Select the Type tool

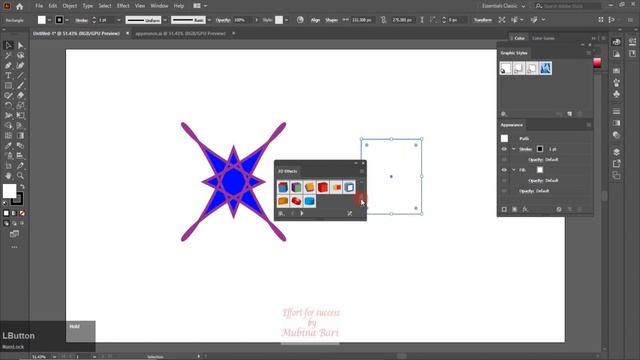pos(8,76)
